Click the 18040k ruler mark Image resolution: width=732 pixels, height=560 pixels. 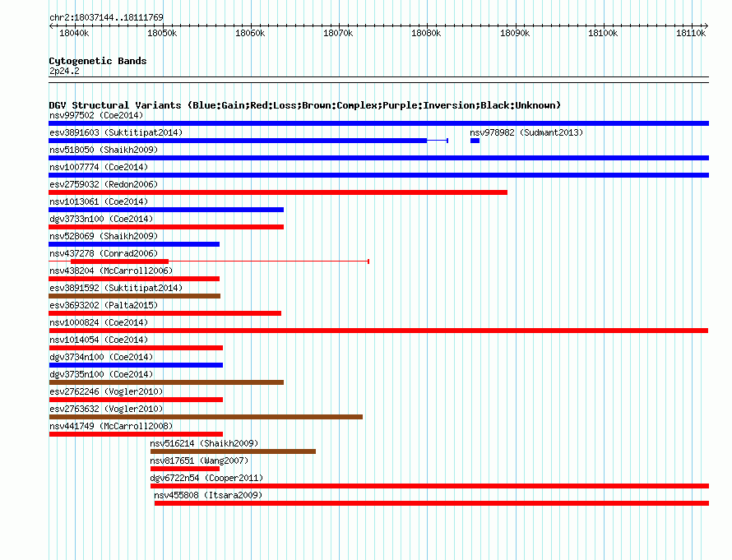point(74,33)
